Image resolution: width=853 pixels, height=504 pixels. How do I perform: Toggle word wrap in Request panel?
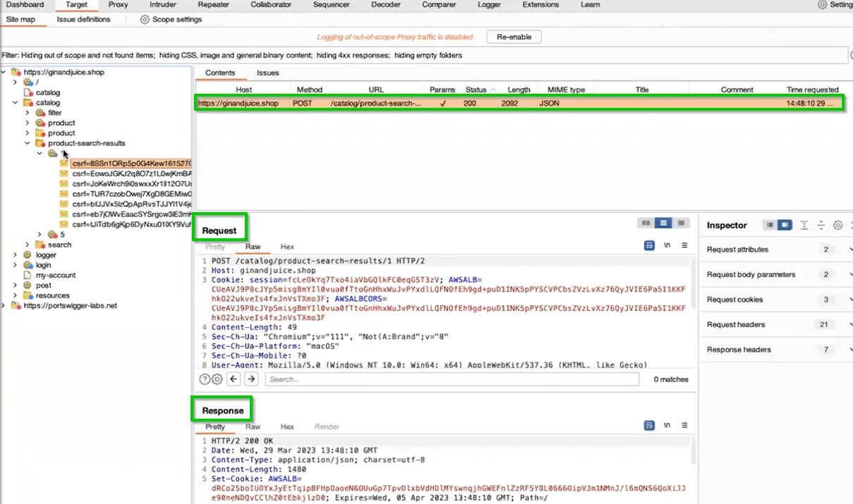coord(649,245)
